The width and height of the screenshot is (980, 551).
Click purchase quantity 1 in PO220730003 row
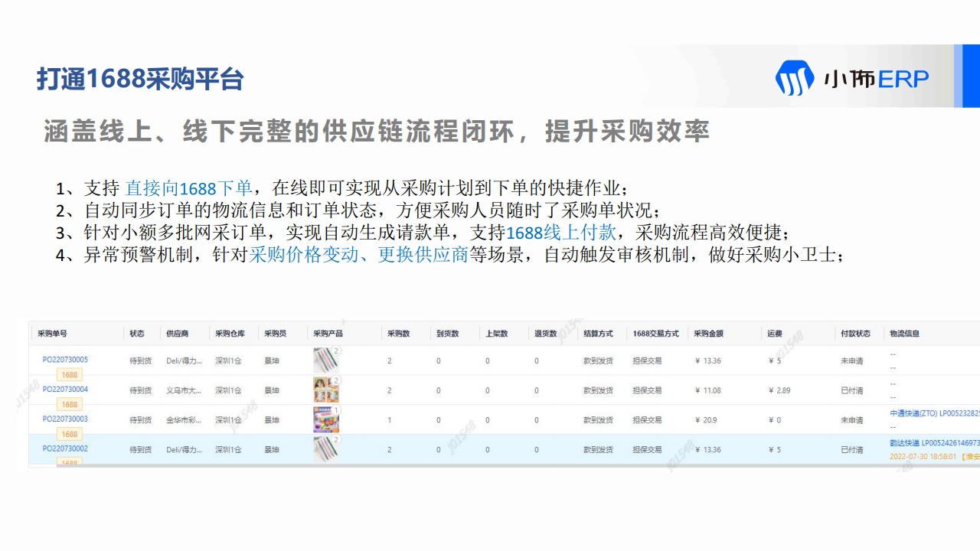390,420
